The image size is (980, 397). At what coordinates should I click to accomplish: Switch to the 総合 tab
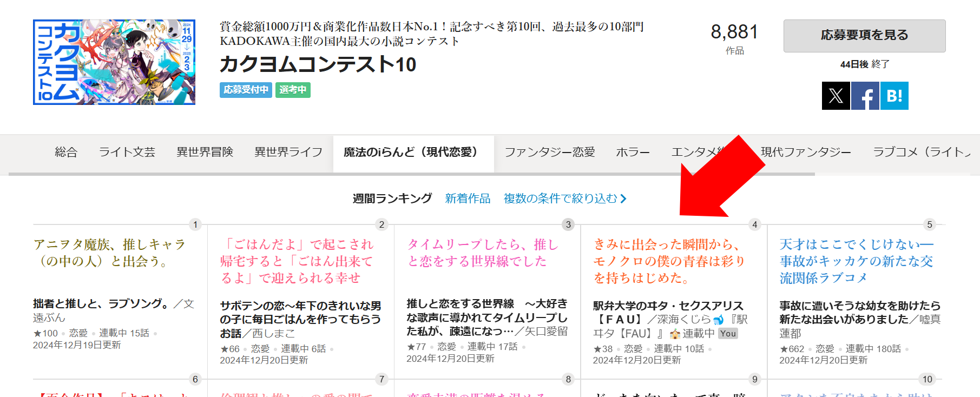pos(66,152)
